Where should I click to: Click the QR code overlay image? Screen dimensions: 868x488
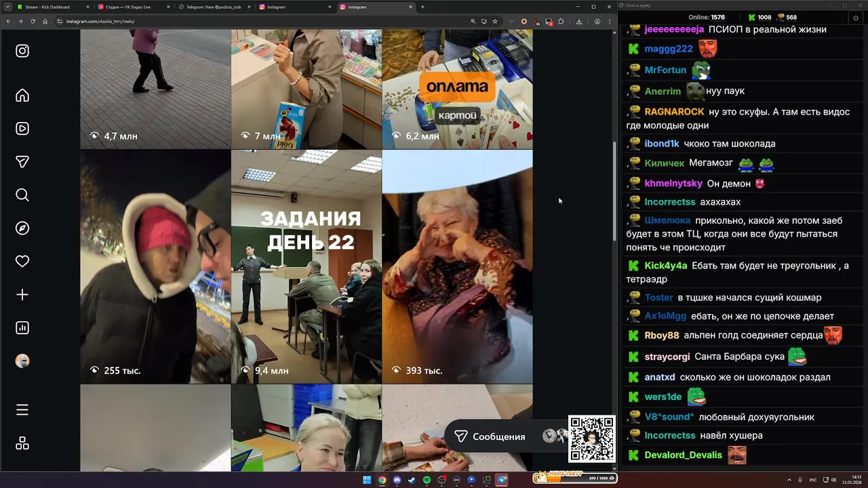click(591, 439)
